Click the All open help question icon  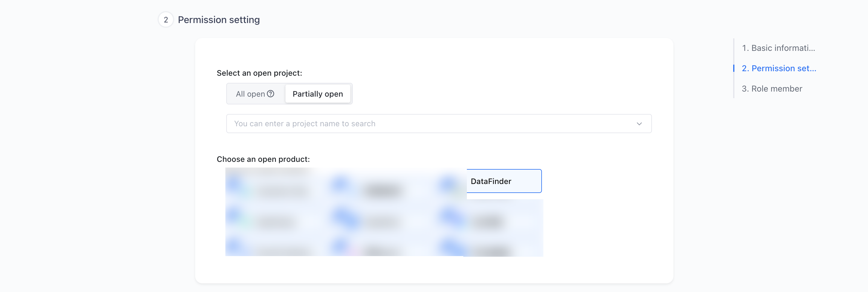tap(271, 94)
